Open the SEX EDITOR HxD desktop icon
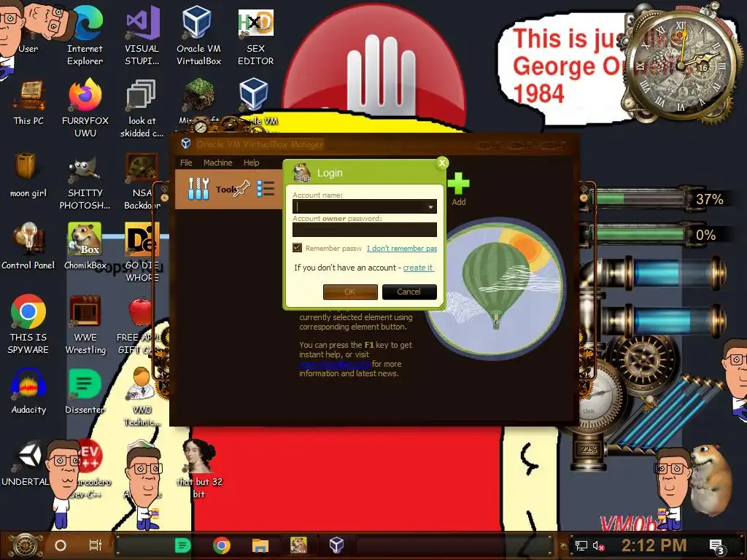 click(256, 36)
